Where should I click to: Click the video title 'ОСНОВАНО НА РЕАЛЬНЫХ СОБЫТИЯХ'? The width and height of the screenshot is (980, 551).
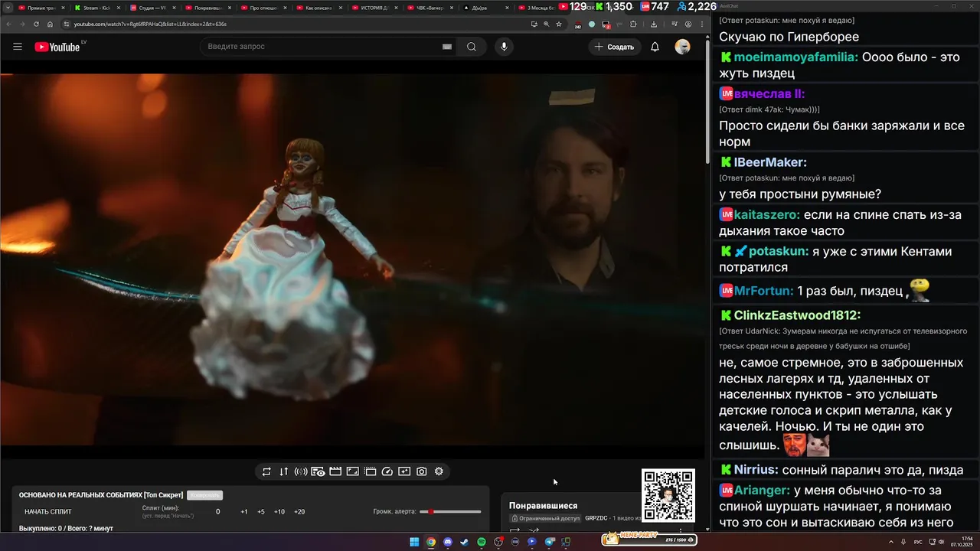point(101,495)
